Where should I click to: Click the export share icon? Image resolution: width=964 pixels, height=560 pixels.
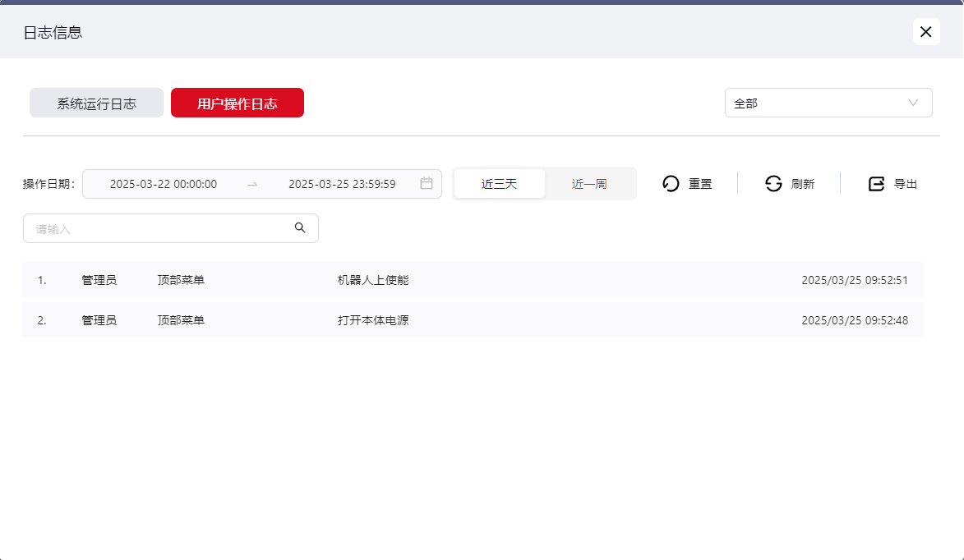(x=877, y=184)
